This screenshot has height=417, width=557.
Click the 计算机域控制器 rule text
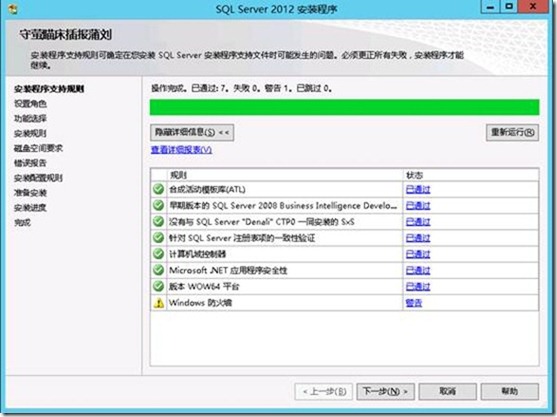point(197,254)
